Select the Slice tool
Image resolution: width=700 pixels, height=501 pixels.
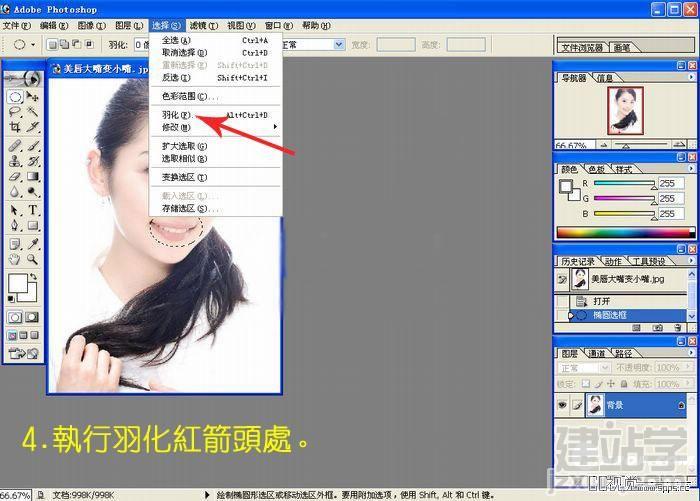(x=32, y=127)
